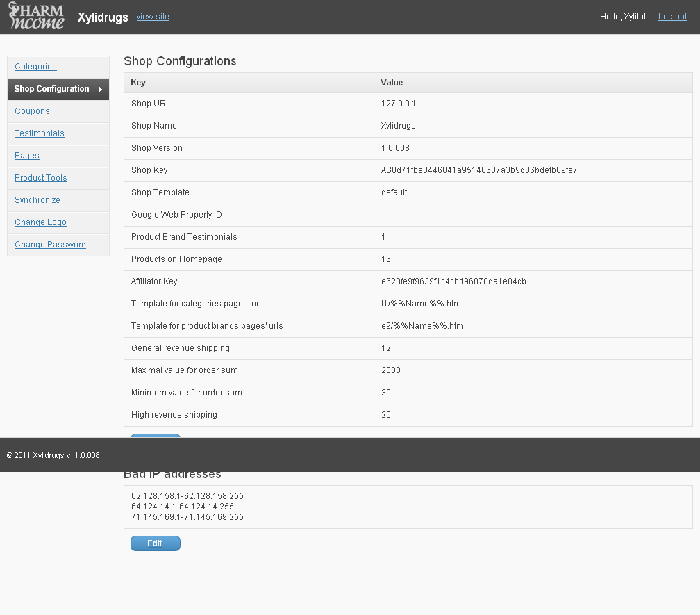
Task: Select High revenue shipping value 20
Action: click(x=386, y=415)
